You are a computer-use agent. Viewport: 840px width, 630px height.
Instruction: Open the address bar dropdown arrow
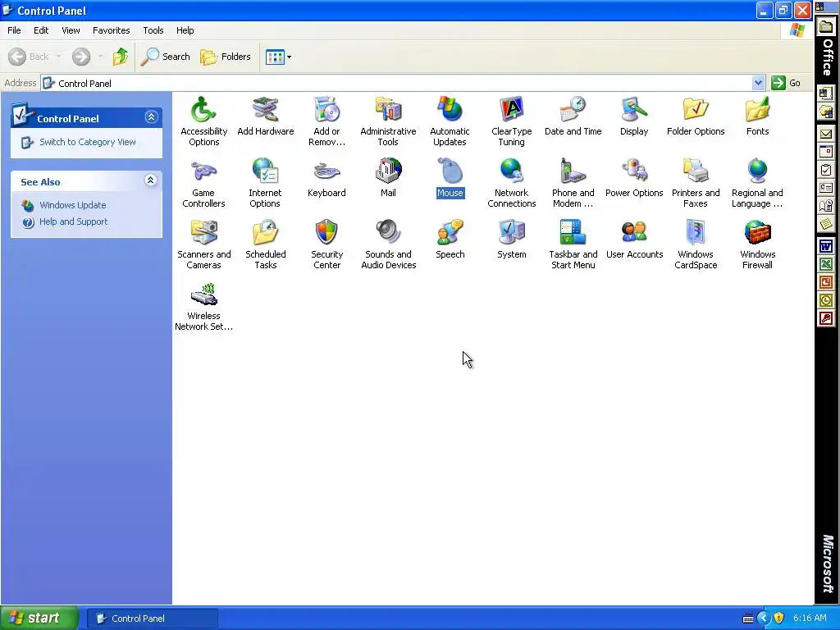click(758, 83)
